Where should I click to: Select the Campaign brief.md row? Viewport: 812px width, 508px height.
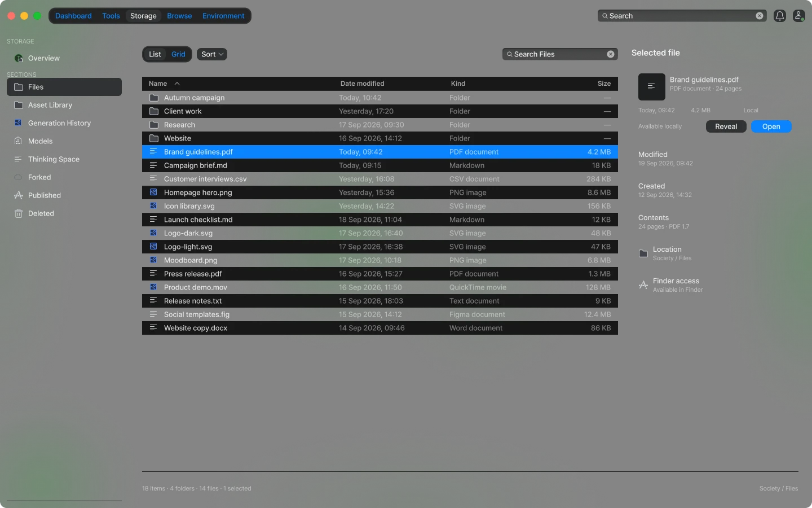[x=380, y=165]
